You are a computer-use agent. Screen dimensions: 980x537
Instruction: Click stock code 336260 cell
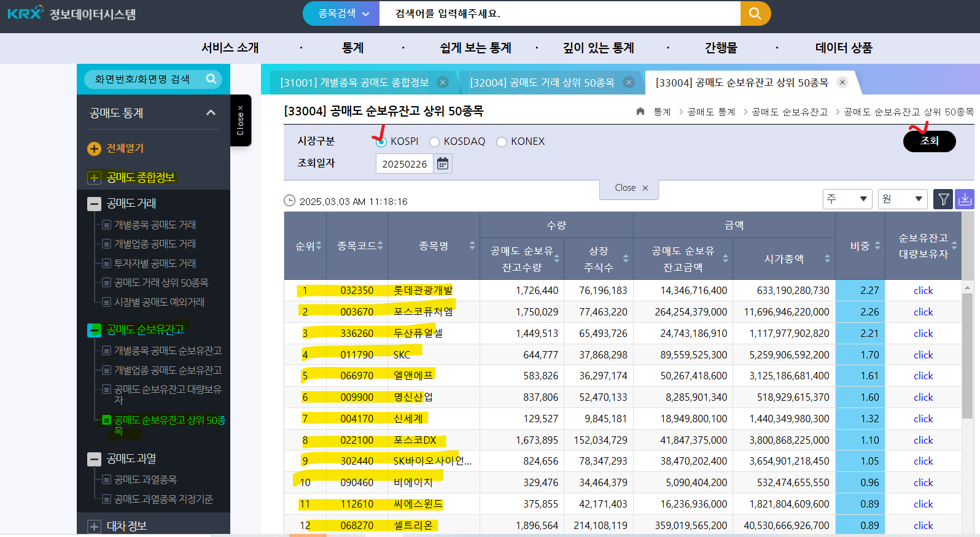pos(357,333)
